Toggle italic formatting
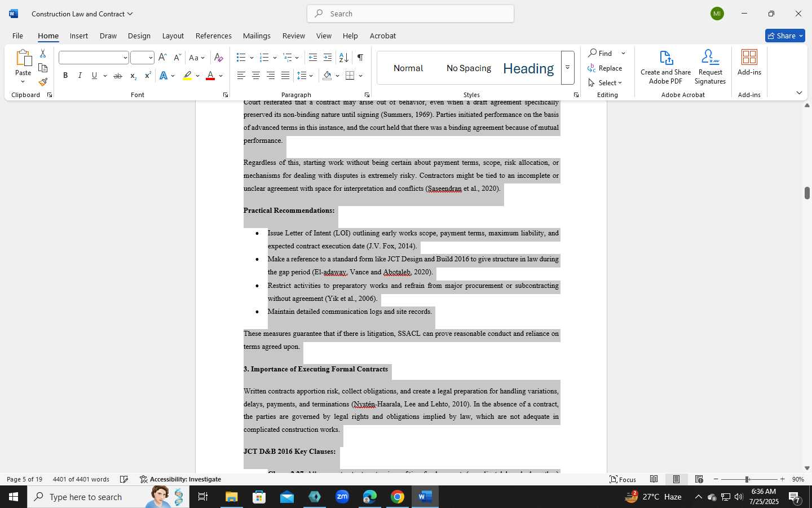The image size is (812, 508). click(80, 76)
